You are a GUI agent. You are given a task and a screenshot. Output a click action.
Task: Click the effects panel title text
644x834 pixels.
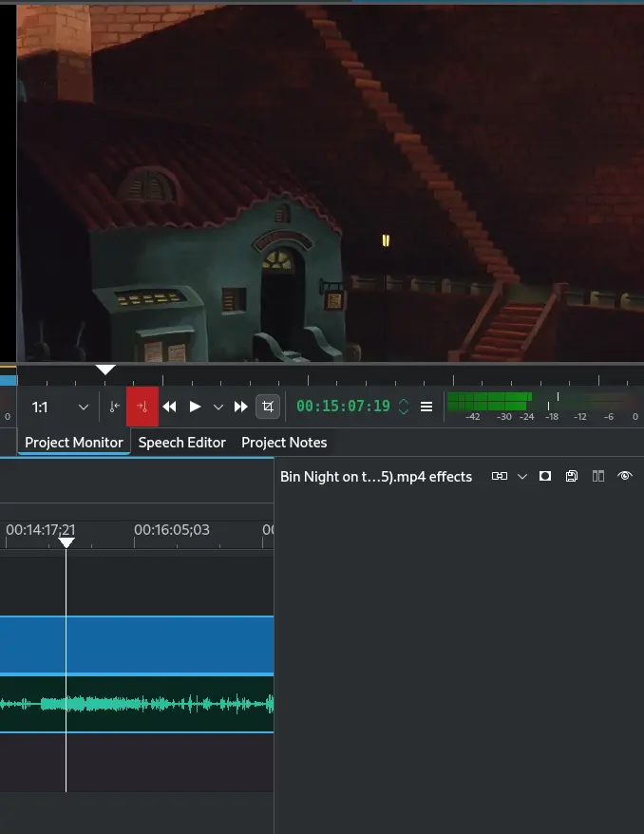click(376, 477)
